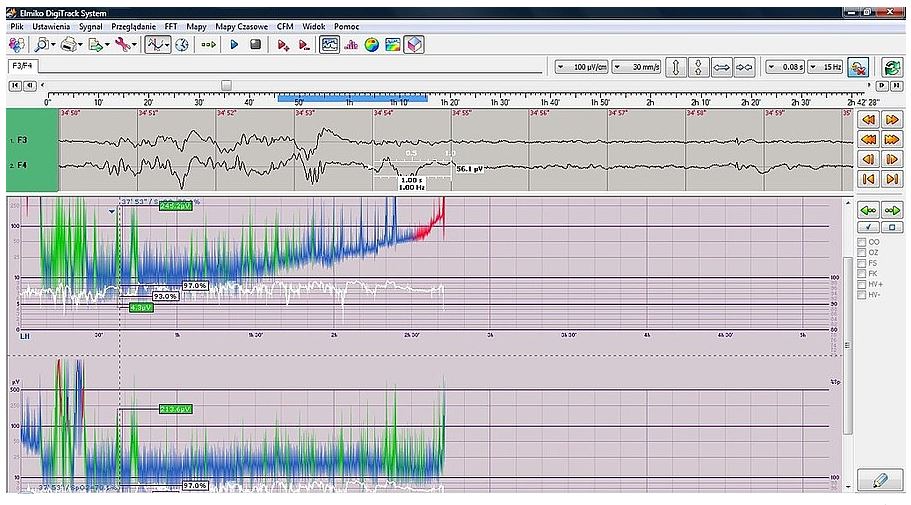Click the printer icon
This screenshot has width=911, height=505.
coord(69,45)
